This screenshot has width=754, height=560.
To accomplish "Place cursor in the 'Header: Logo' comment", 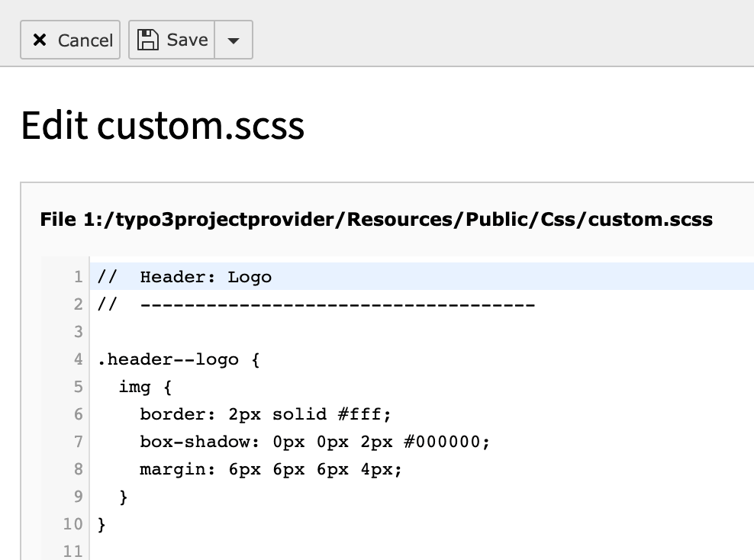I will (x=205, y=277).
